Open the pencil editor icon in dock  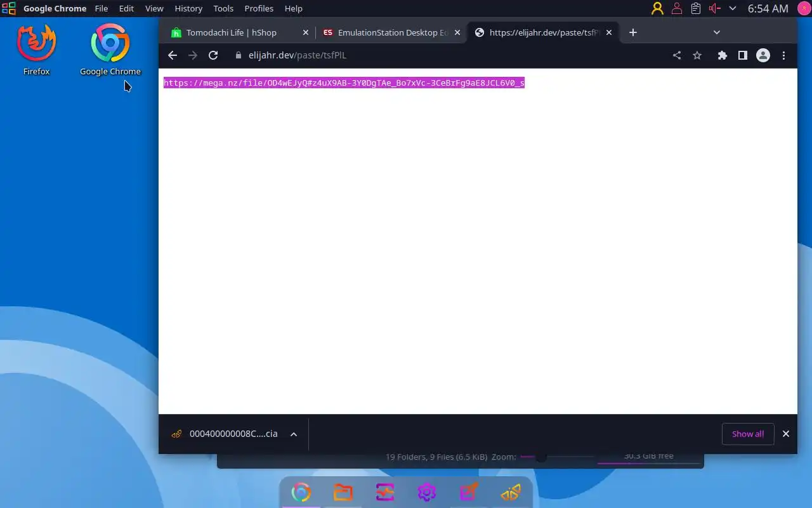pyautogui.click(x=469, y=492)
